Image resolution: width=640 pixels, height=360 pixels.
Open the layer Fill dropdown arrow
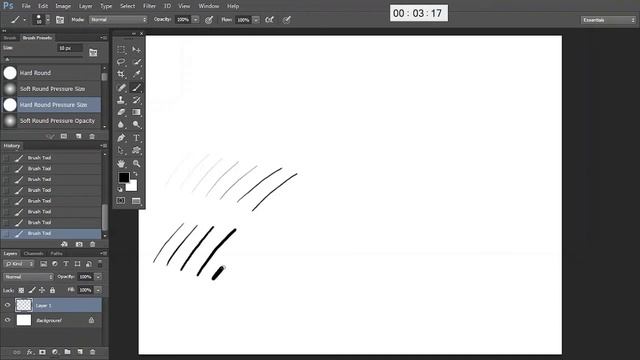pos(98,290)
